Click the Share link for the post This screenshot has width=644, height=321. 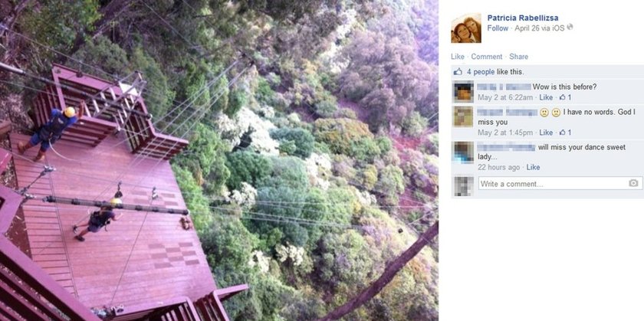click(519, 57)
